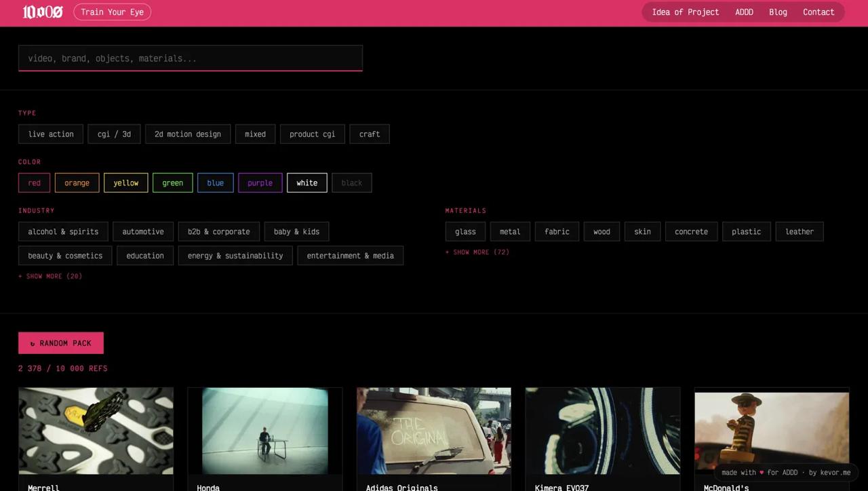Toggle the plastic material tag
Screen dimensions: 868x491
[746, 232]
